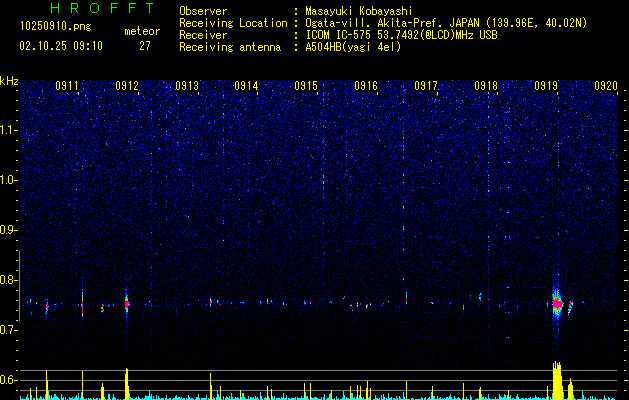Click the 0.7 frequency axis label
The height and width of the screenshot is (400, 629).
click(x=8, y=330)
